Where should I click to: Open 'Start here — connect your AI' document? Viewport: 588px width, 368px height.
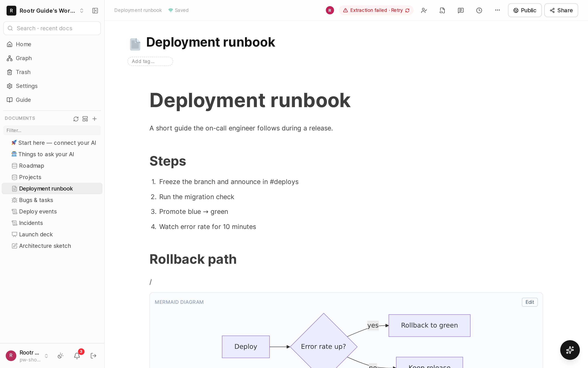coord(52,143)
